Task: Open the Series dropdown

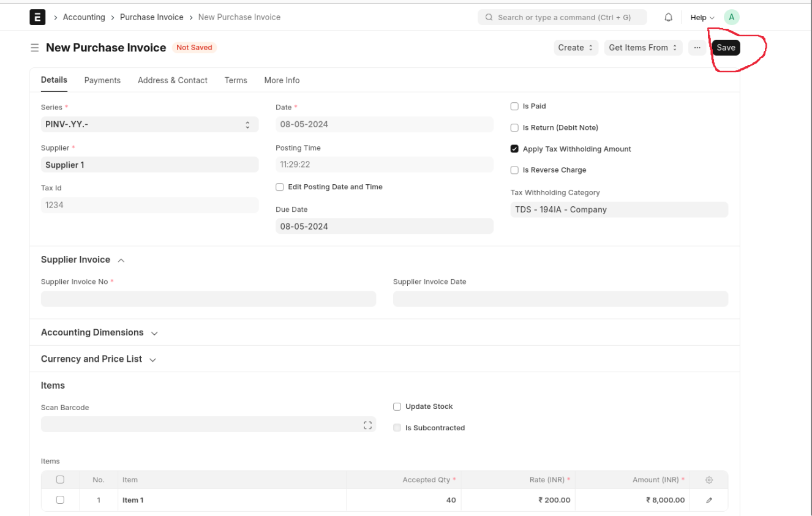Action: pos(149,124)
